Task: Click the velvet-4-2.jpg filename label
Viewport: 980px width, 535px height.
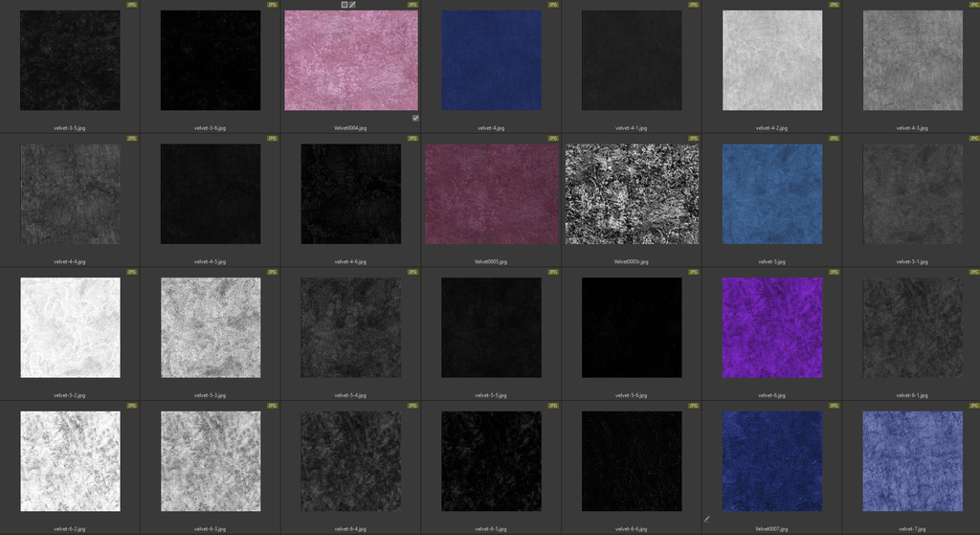Action: (772, 127)
